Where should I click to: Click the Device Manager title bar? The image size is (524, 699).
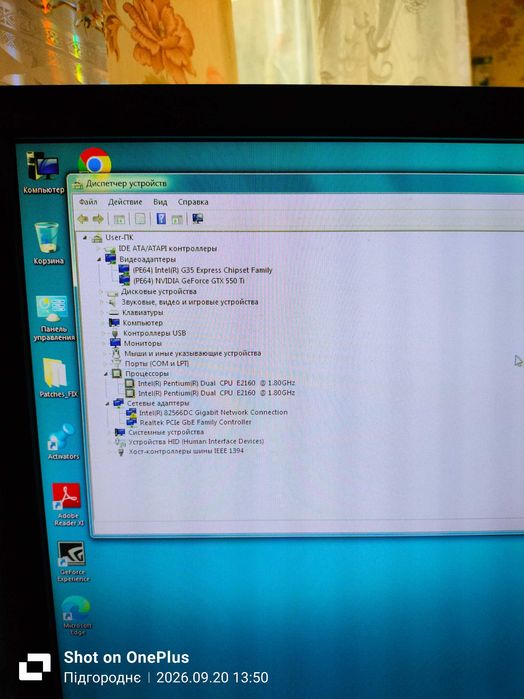tap(297, 183)
